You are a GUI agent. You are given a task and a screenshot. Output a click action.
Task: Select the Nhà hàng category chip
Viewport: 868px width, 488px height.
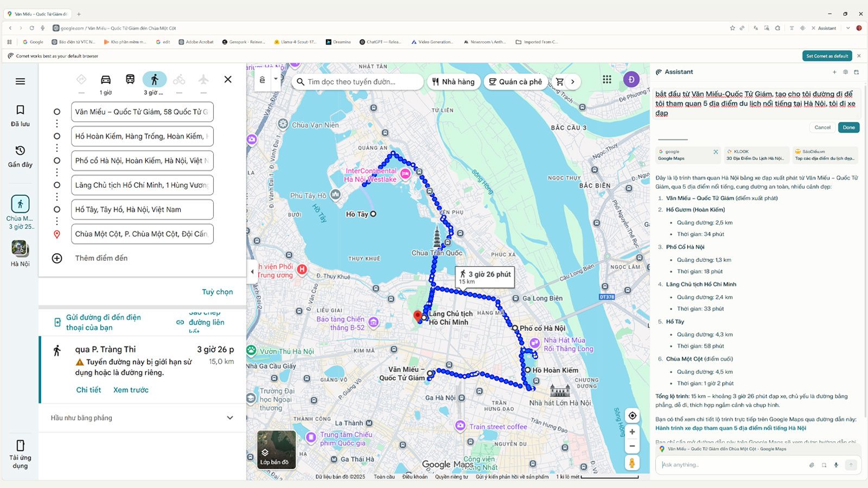click(453, 82)
